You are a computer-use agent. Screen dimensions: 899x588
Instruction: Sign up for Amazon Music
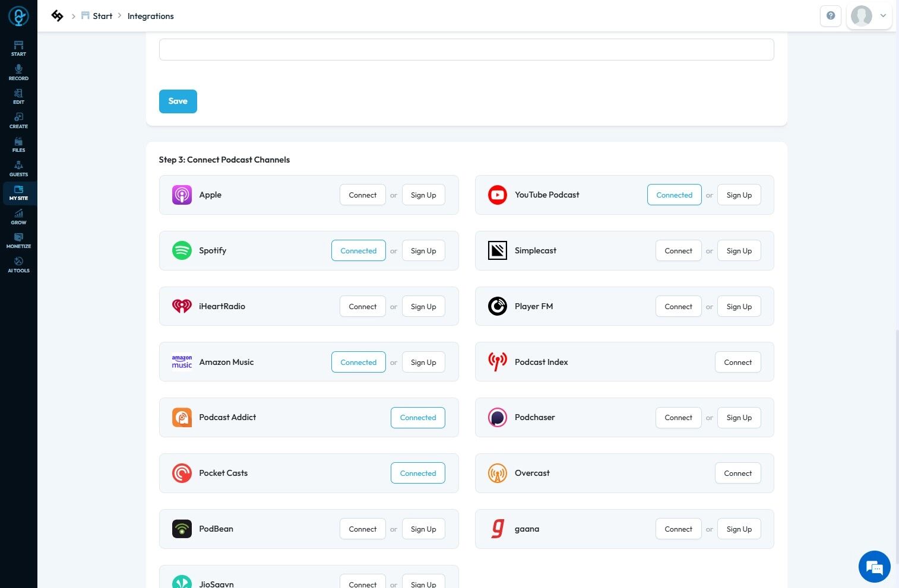pyautogui.click(x=423, y=363)
